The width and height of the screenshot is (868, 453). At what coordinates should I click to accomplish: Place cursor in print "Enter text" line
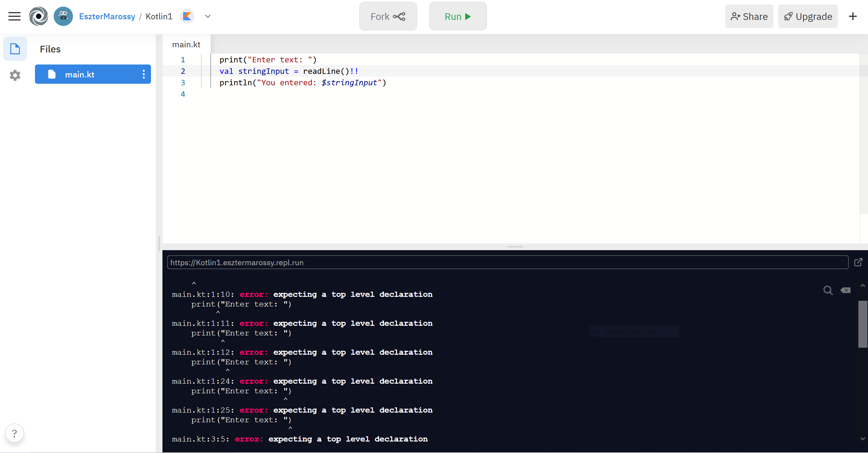(268, 60)
